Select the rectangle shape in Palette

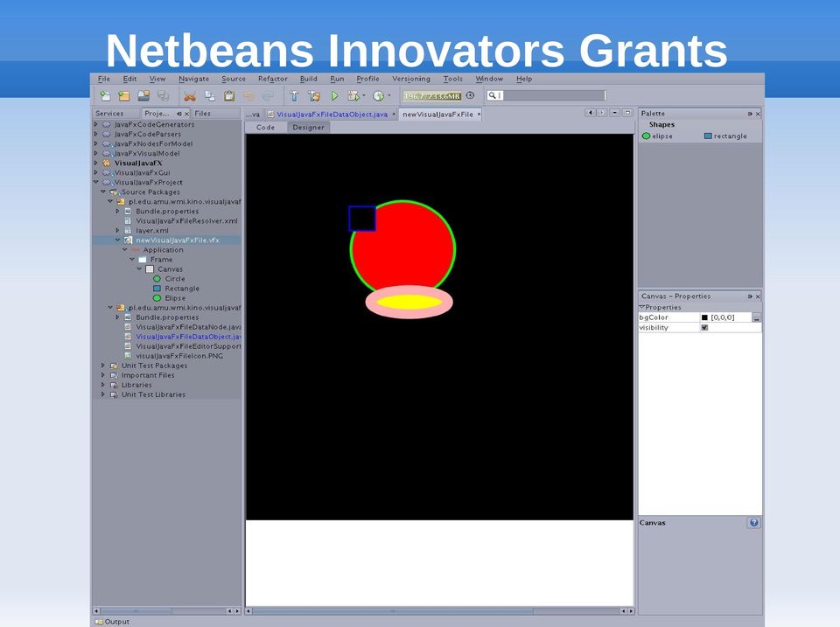725,136
